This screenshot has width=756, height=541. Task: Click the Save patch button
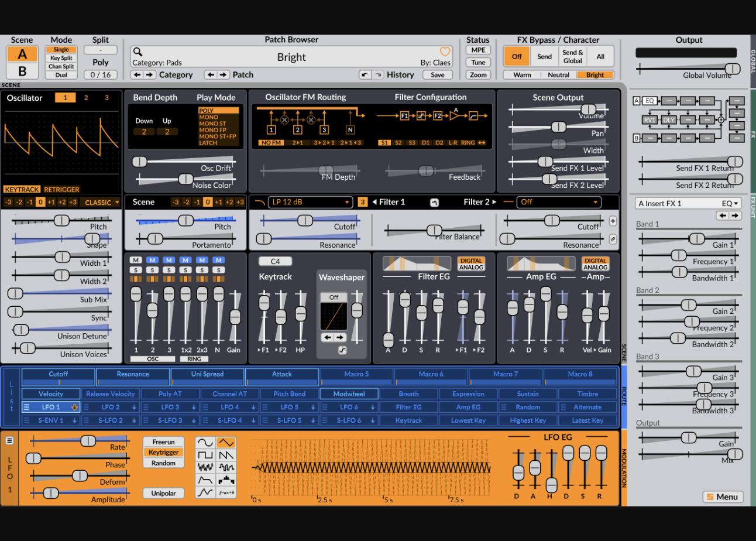click(438, 75)
